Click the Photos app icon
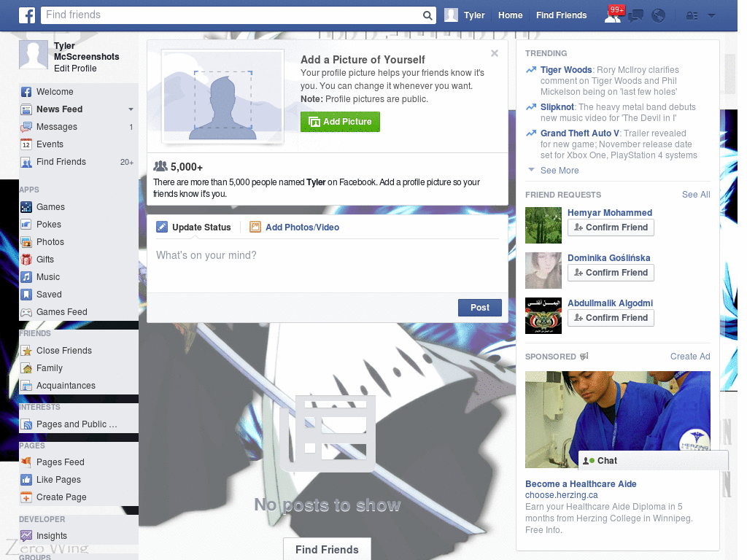This screenshot has height=560, width=747. coord(27,242)
